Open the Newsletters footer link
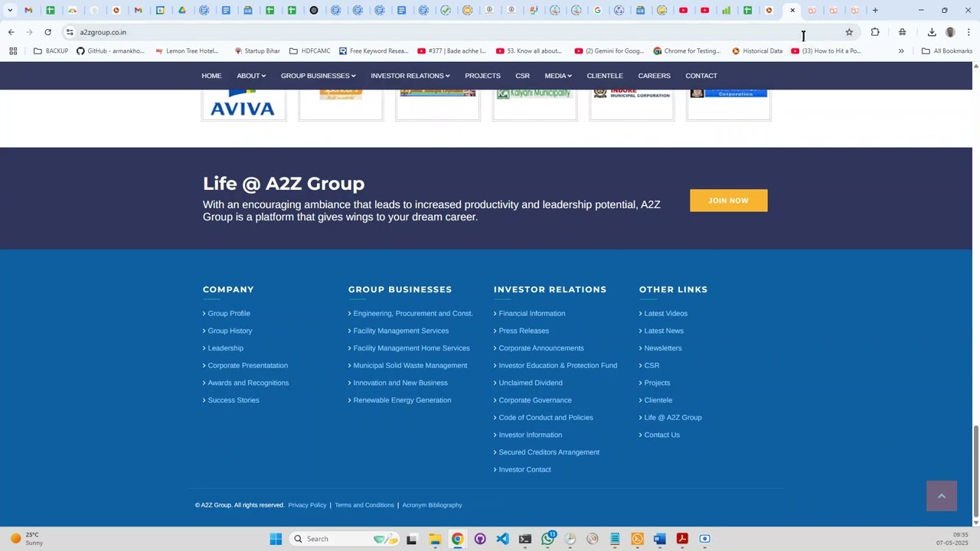980x551 pixels. point(663,348)
